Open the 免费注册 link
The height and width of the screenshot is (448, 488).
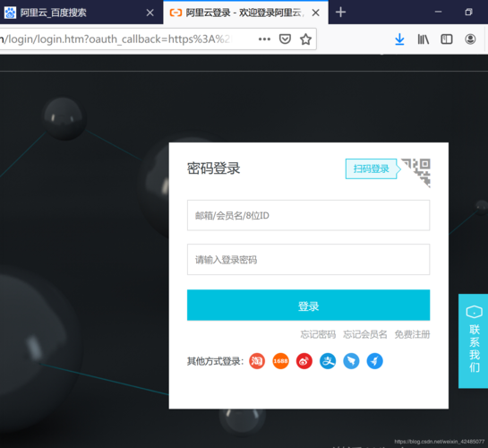tap(413, 334)
